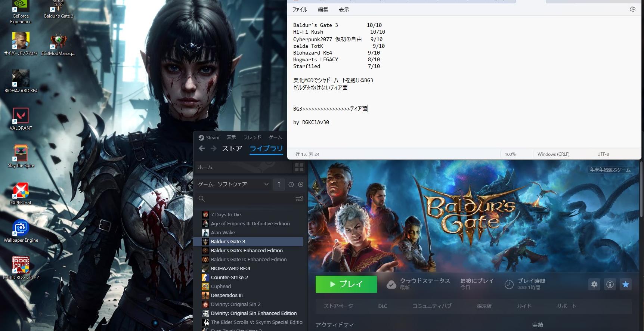The image size is (644, 331).
Task: Open advanced filter sliders icon in search bar
Action: click(299, 198)
